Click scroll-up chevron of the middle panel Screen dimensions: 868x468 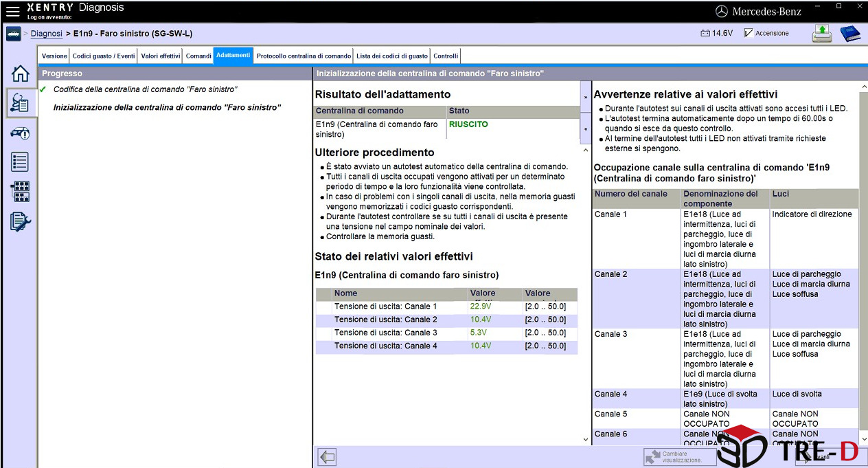(585, 151)
